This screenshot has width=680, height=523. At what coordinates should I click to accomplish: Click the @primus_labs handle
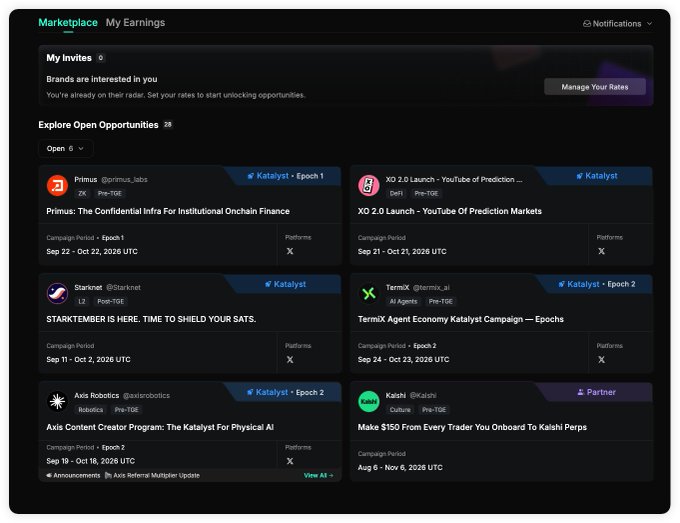(x=124, y=180)
